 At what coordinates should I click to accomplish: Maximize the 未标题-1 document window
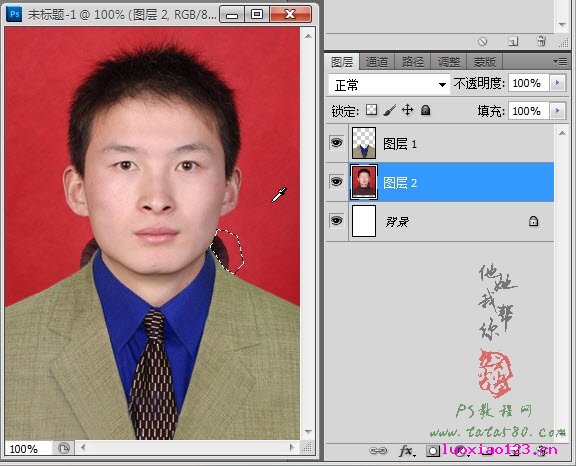point(257,14)
